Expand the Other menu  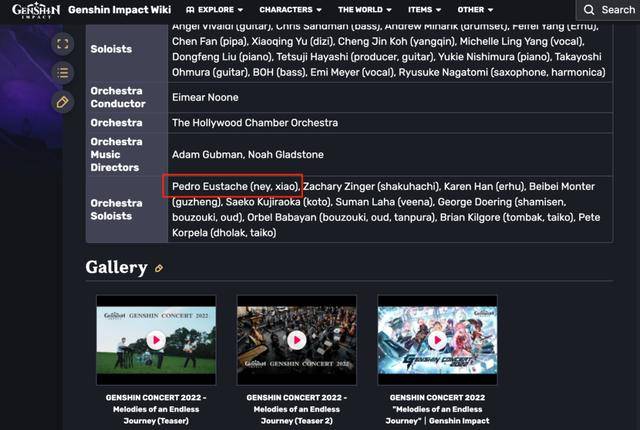(x=475, y=10)
